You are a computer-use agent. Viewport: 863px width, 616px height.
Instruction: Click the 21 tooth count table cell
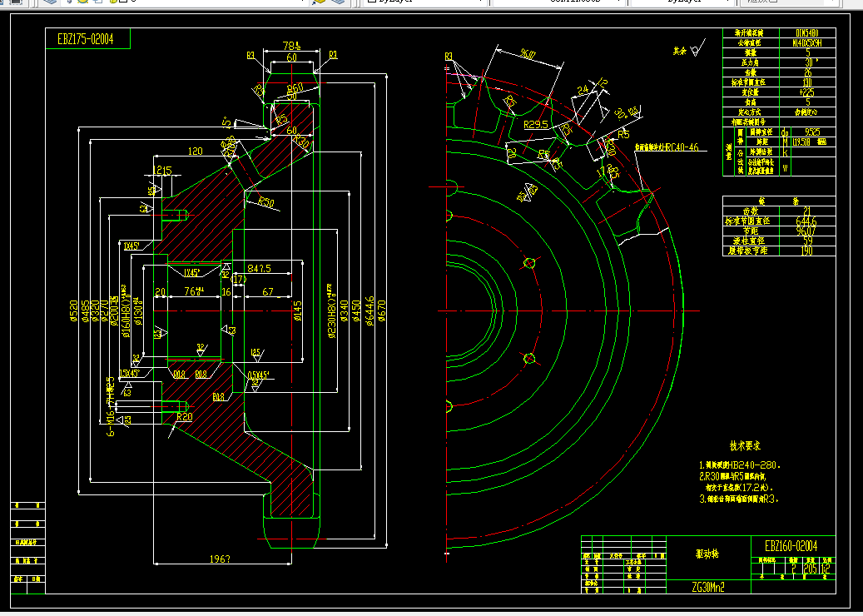point(807,211)
